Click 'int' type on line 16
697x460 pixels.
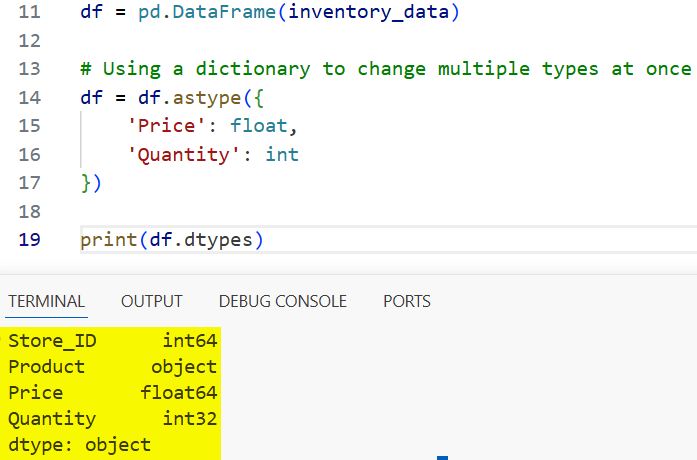282,155
